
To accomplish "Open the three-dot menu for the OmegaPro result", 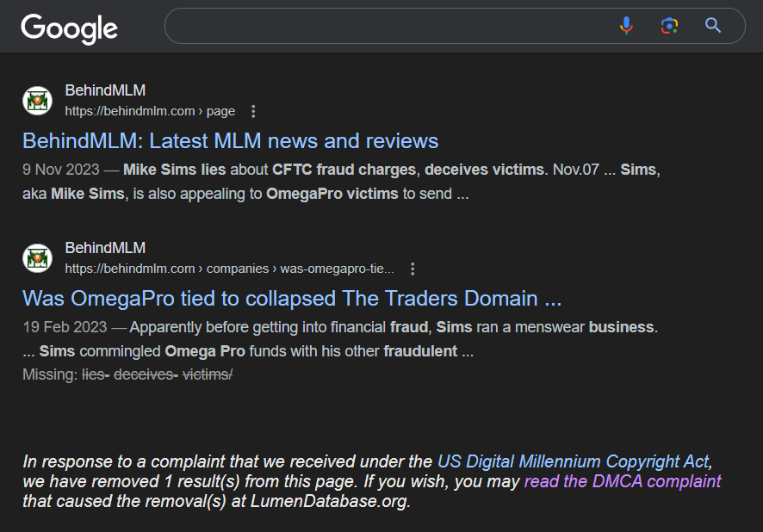I will point(413,269).
